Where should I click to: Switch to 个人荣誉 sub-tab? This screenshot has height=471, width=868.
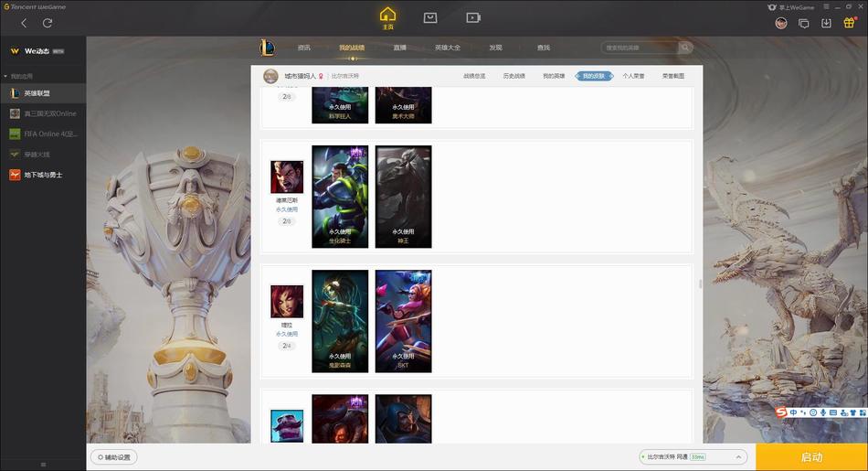(634, 76)
